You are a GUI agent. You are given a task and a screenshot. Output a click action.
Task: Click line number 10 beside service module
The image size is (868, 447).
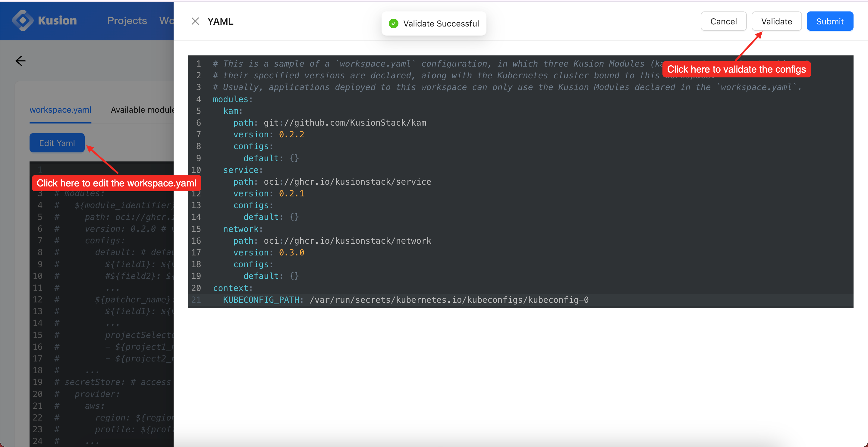[x=197, y=170]
